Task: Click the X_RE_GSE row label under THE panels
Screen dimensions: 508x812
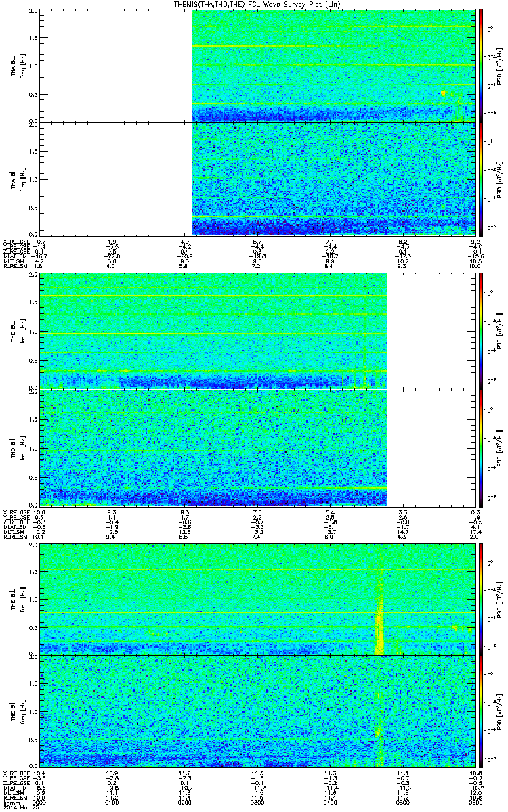Action: click(x=15, y=774)
